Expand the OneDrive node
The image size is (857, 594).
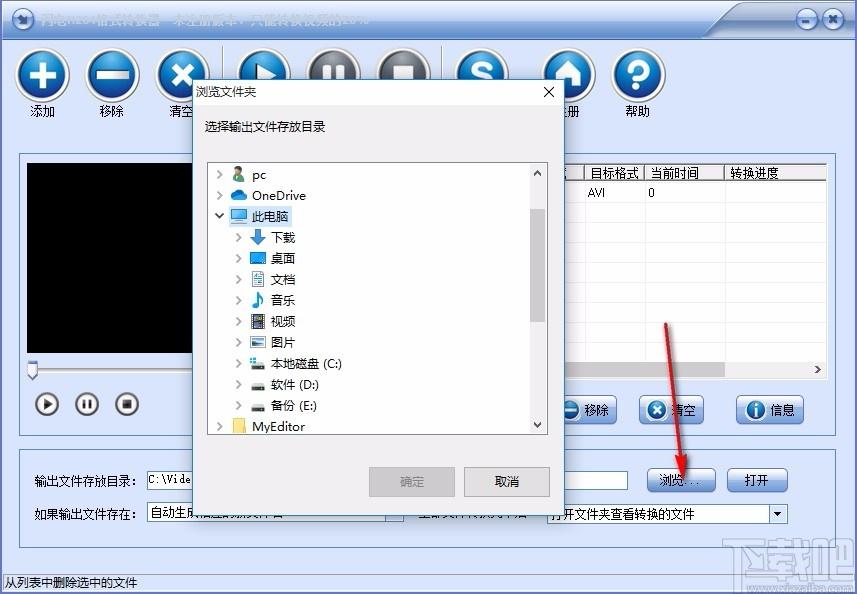click(x=219, y=196)
